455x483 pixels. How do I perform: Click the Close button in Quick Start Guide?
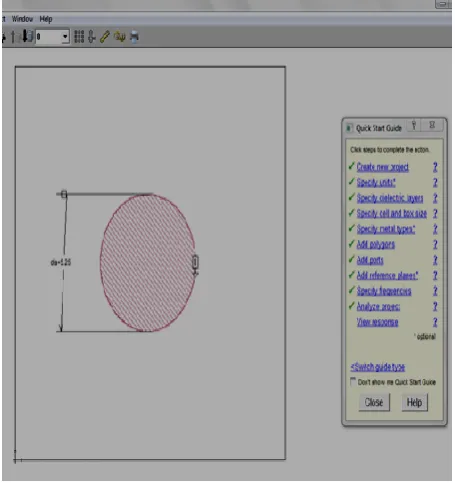point(374,403)
